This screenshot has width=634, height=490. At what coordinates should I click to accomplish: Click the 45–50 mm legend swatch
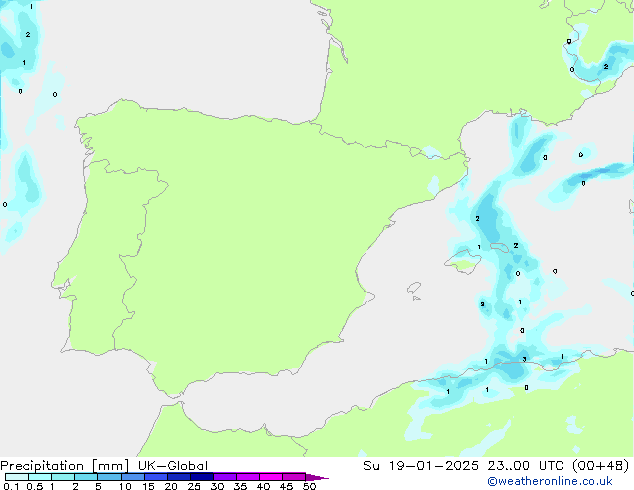294,477
